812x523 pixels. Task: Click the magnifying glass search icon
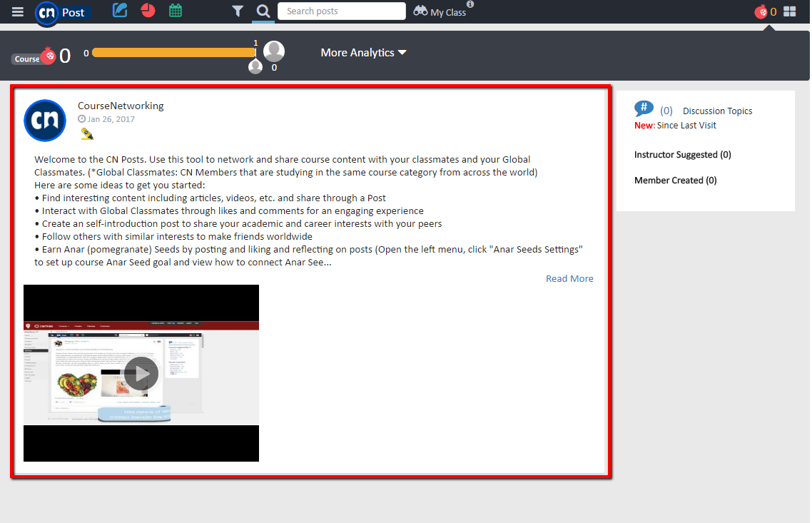263,11
